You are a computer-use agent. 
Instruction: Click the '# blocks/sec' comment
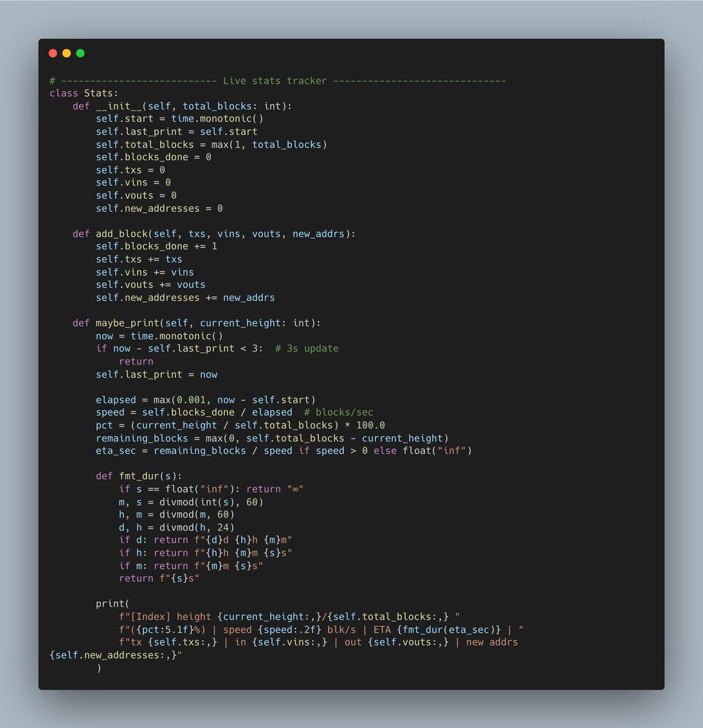click(x=339, y=413)
